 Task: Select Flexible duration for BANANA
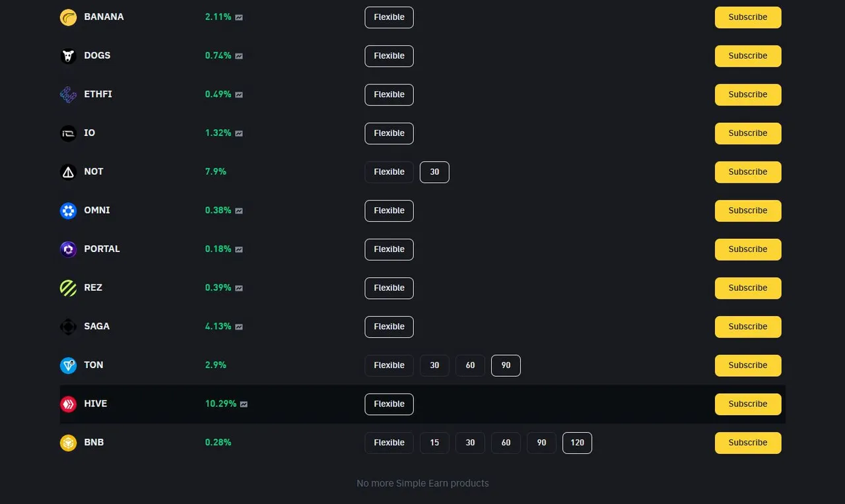coord(389,17)
